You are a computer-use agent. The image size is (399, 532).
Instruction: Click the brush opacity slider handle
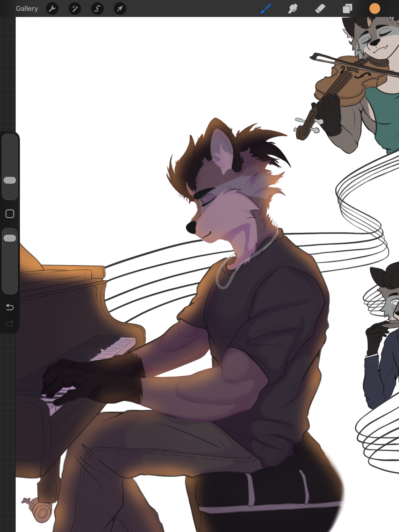(x=10, y=238)
